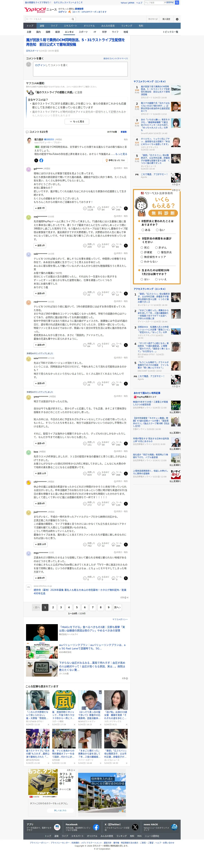Click the comment box ログインしてコメントを書く
This screenshot has width=204, height=868.
pyautogui.click(x=80, y=69)
